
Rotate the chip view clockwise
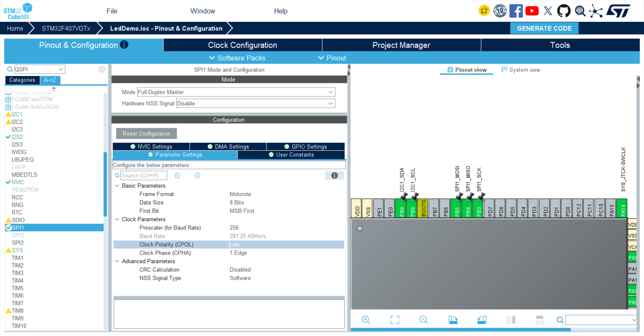click(453, 320)
